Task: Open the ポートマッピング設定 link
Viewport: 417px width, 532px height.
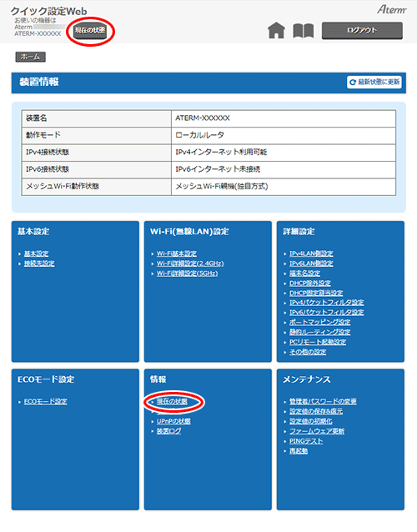Action: [x=320, y=322]
